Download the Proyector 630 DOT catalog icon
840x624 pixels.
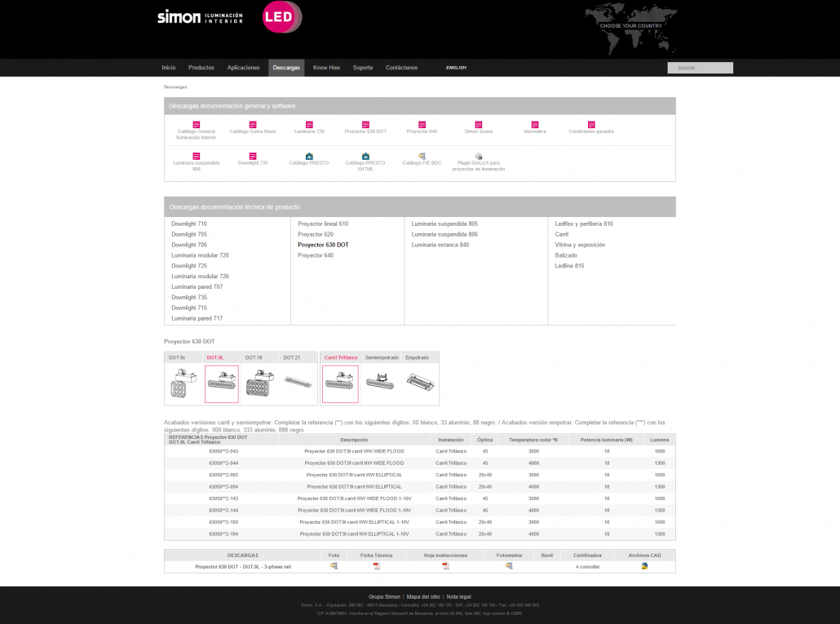click(x=365, y=125)
